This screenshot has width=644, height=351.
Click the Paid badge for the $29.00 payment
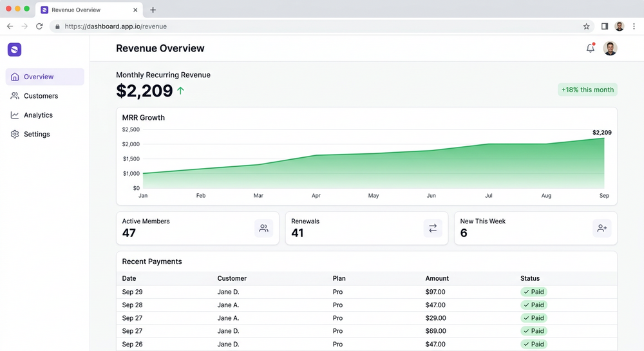coord(533,318)
